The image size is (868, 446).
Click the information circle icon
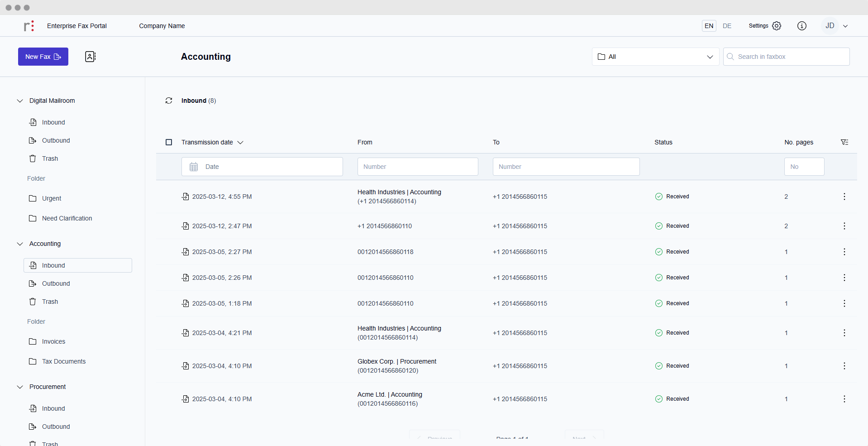click(x=802, y=26)
